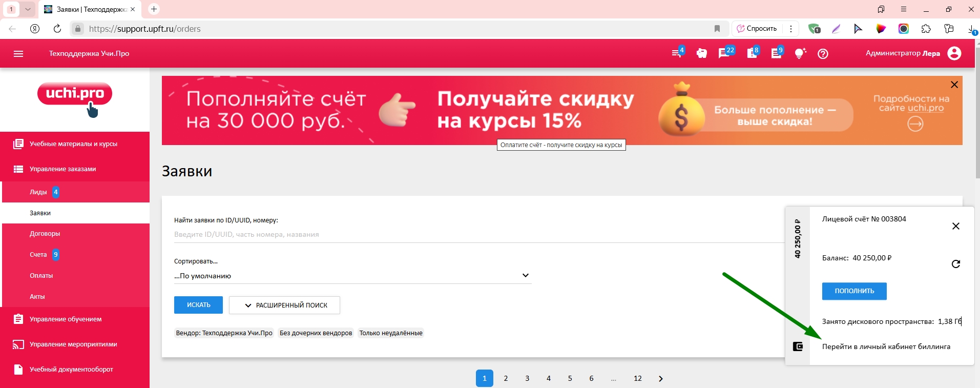
Task: Click the color palette extension icon
Action: (881, 29)
